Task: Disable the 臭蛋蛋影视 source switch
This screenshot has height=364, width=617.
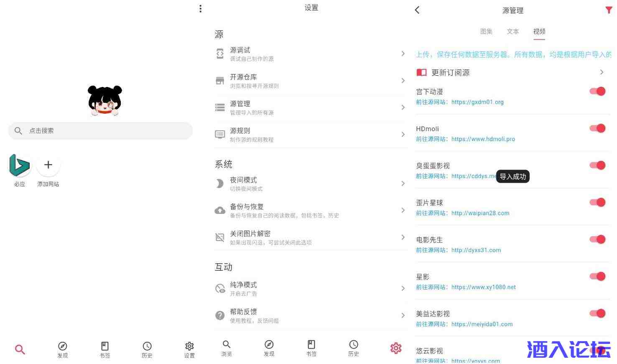Action: coord(598,165)
